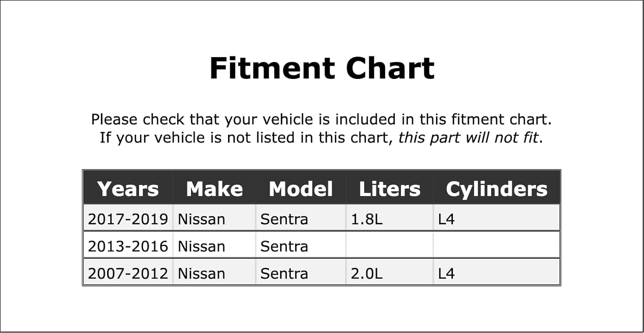Click the 1.8L liters cell
644x333 pixels.
366,219
